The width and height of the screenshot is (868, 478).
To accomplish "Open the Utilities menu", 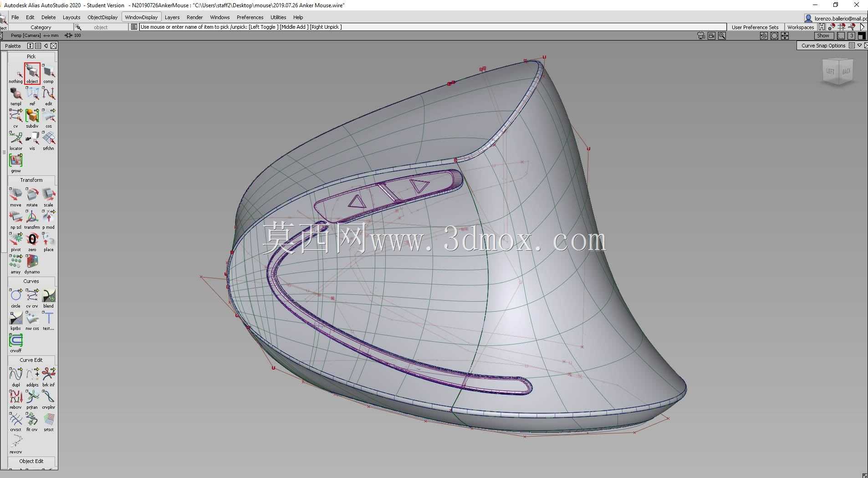I will tap(278, 17).
